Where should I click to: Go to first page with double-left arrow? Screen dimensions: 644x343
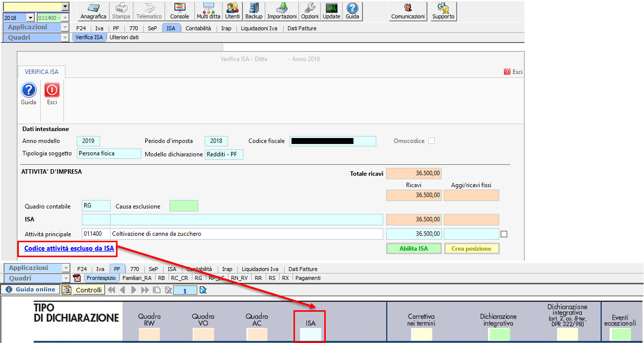(112, 290)
